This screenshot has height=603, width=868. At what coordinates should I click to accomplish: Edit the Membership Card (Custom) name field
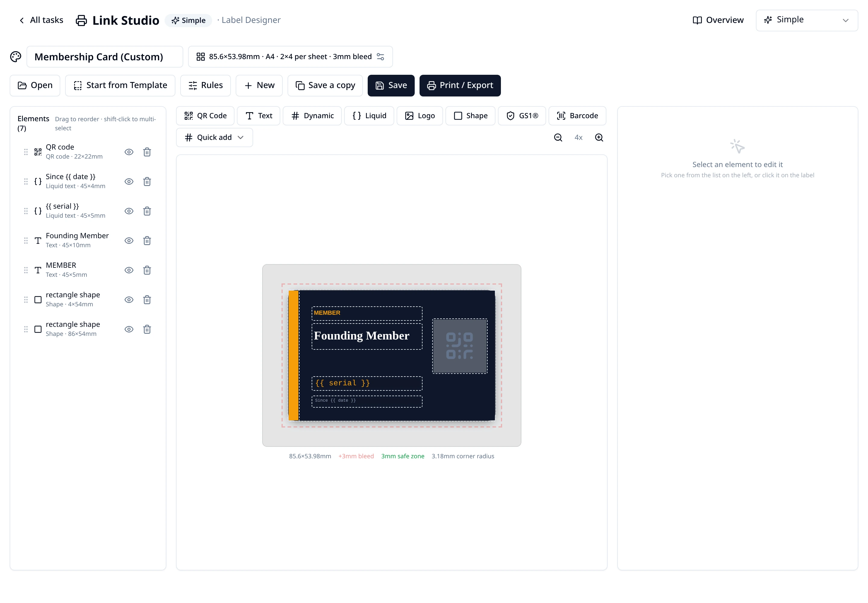(x=105, y=57)
